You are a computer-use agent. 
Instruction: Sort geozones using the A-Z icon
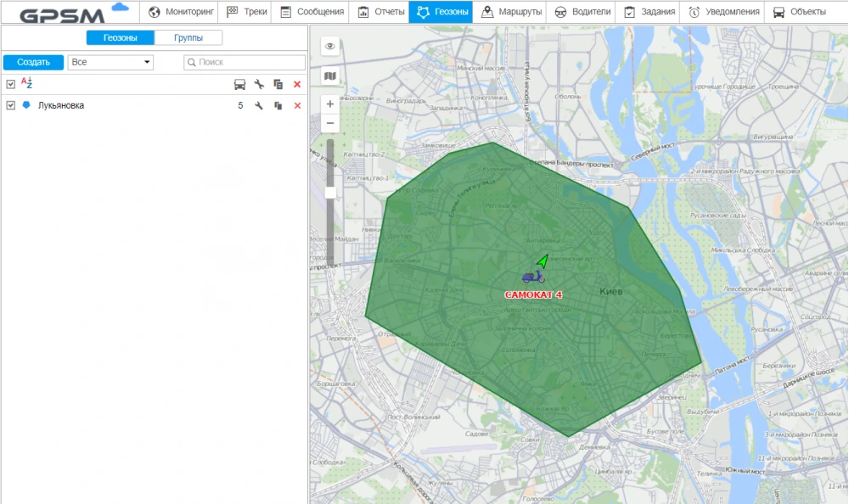[x=25, y=84]
